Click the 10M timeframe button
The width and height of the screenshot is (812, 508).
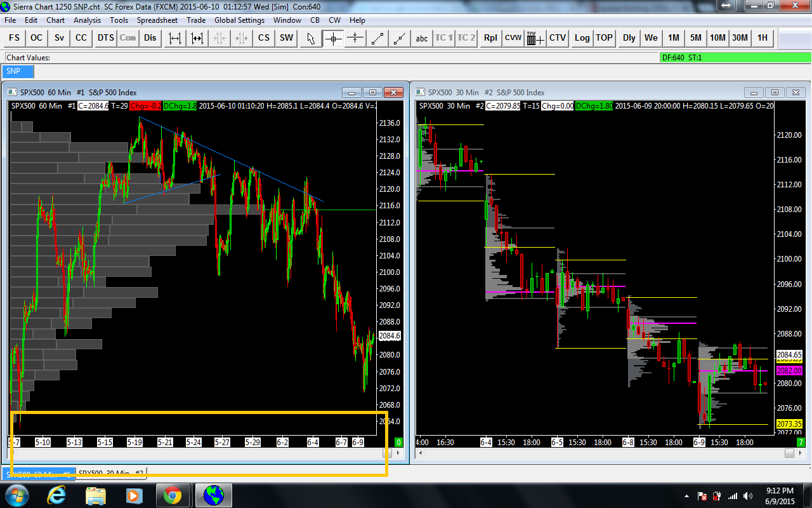[718, 37]
